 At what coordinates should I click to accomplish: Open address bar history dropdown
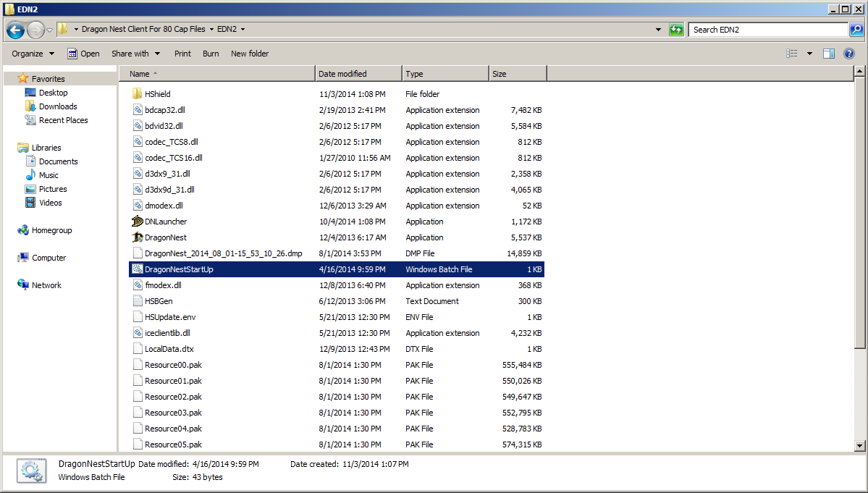[658, 30]
